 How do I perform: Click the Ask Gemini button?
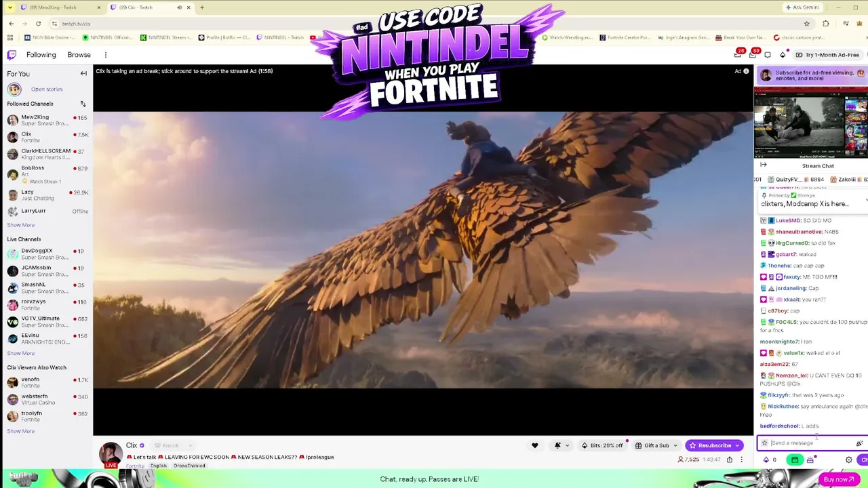tap(802, 7)
